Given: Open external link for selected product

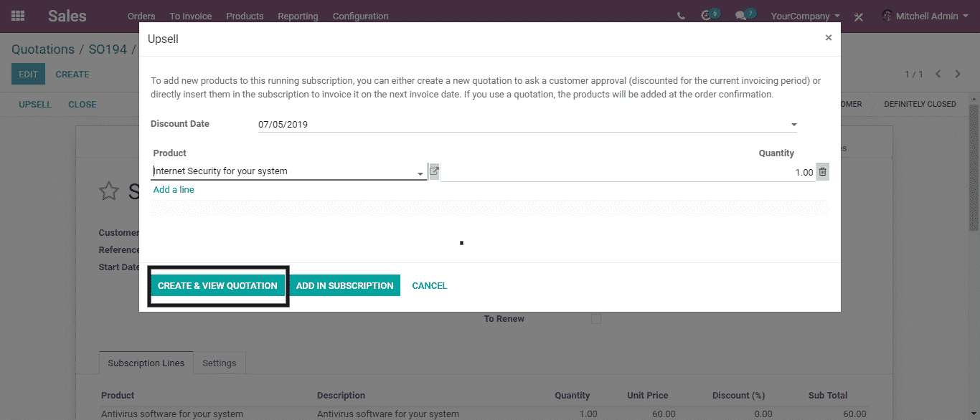Looking at the screenshot, I should 434,171.
